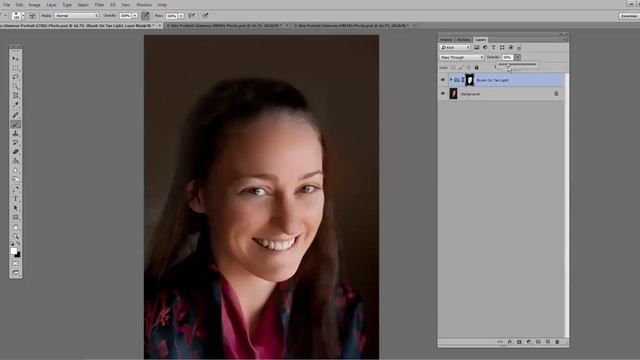Open Brush Preset picker dropdown
The width and height of the screenshot is (640, 360).
(22, 16)
